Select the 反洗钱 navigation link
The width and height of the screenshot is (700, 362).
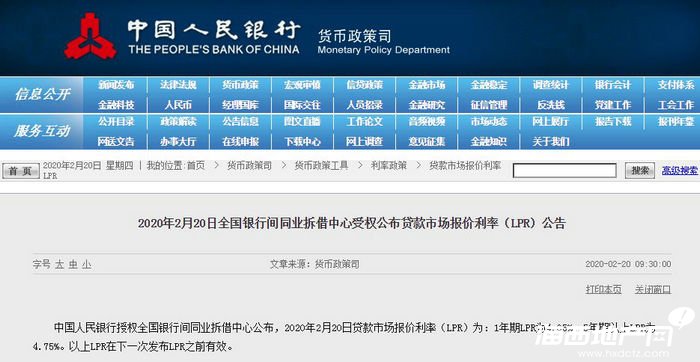tap(551, 105)
